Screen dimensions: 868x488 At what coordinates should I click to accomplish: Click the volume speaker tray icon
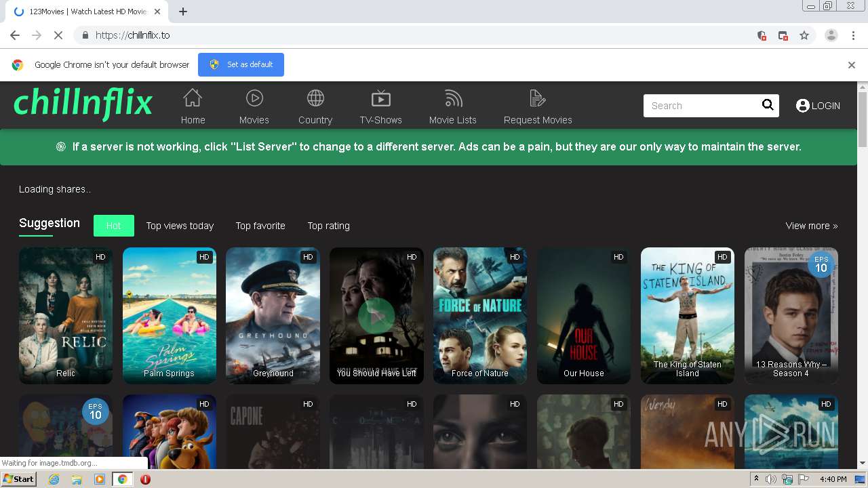tap(771, 479)
